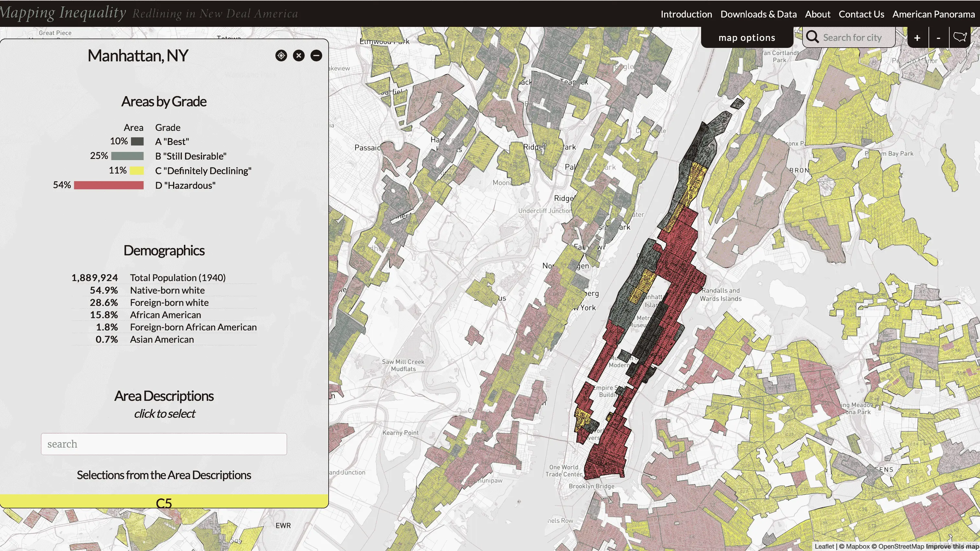Click the Improve this map link
This screenshot has width=980, height=551.
(x=952, y=546)
